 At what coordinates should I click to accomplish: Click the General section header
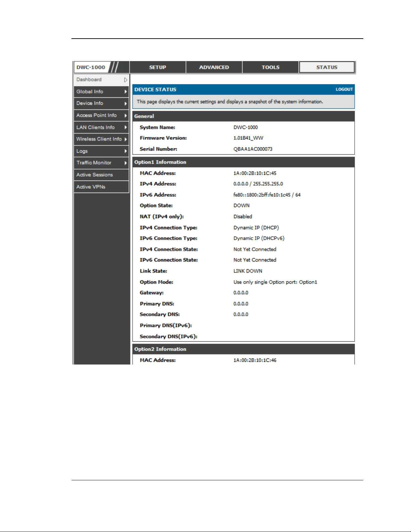coord(244,116)
